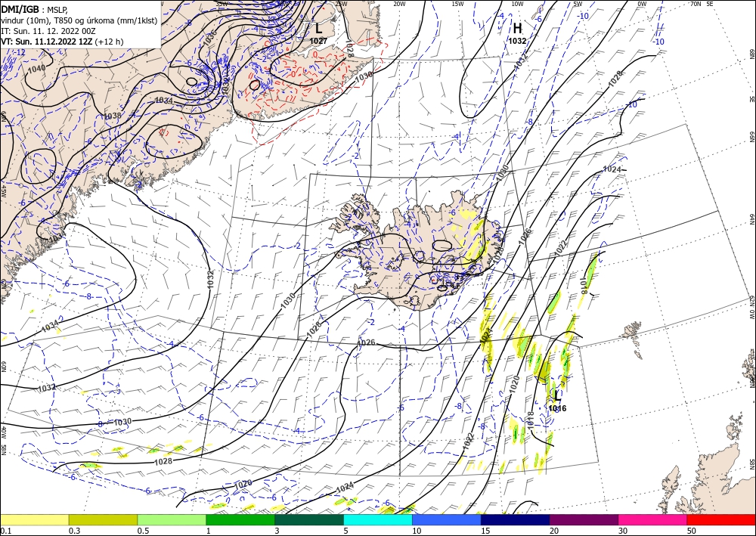Click the red 50 mm legend swatch

pyautogui.click(x=721, y=519)
